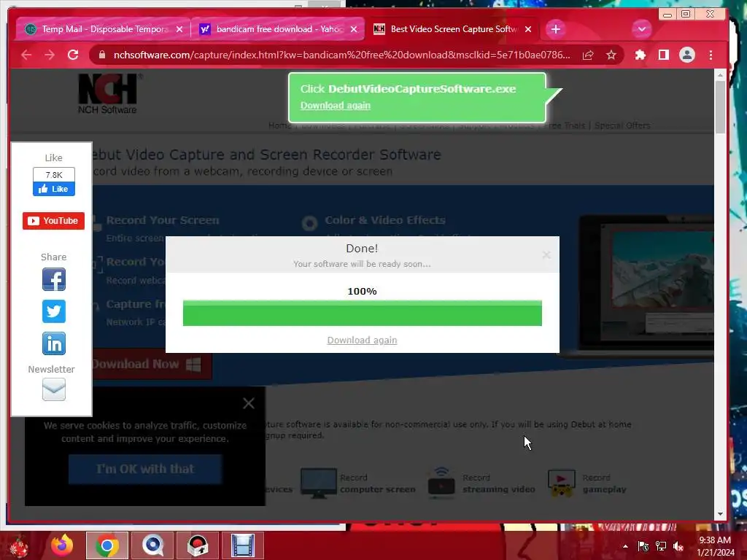747x560 pixels.
Task: Close the Best Video Screen Capture tab
Action: (x=528, y=29)
